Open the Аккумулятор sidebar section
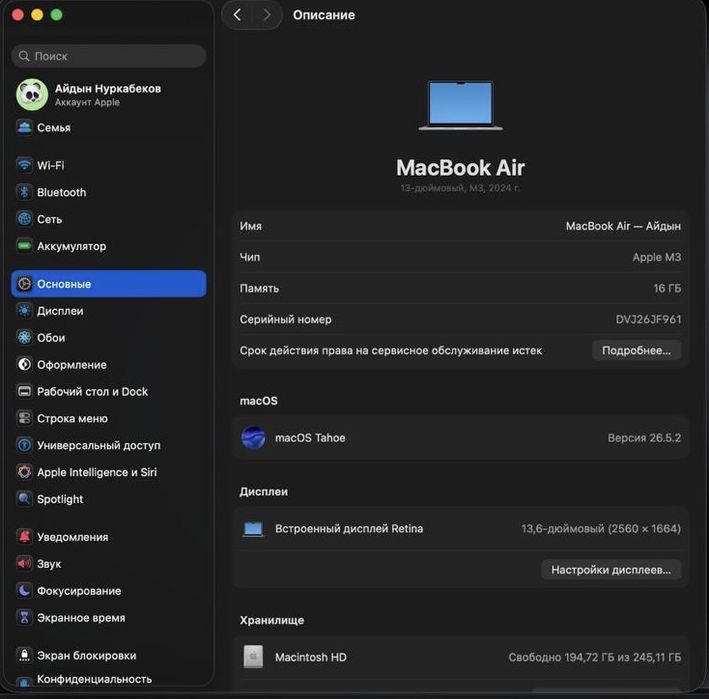 (x=109, y=246)
